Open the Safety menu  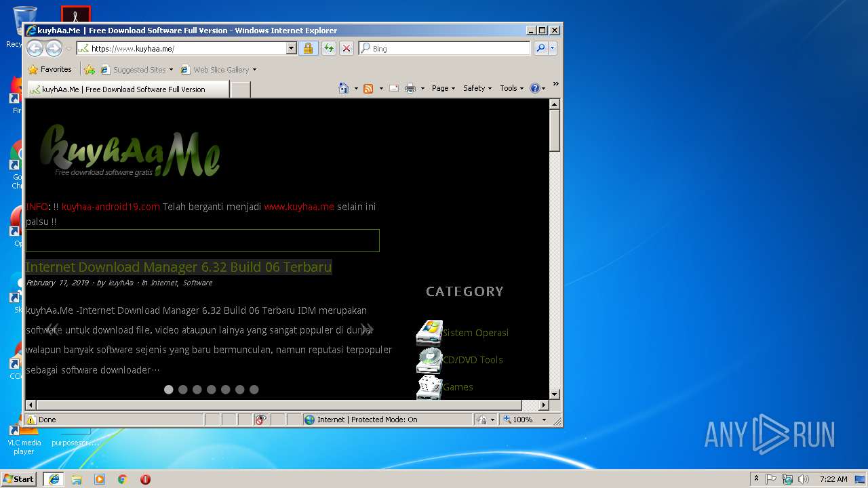[477, 88]
